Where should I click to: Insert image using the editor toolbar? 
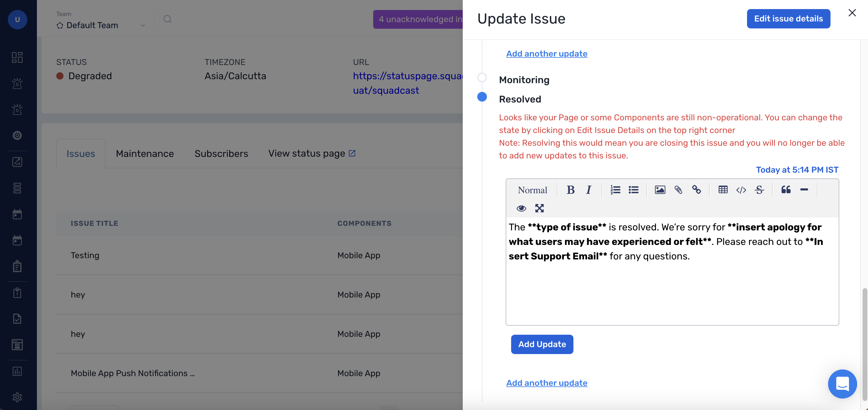point(660,190)
